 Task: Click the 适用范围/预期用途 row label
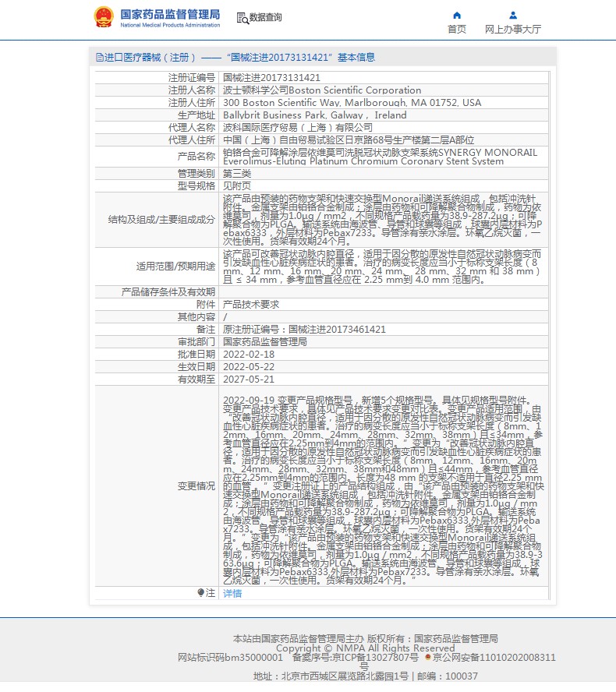175,266
